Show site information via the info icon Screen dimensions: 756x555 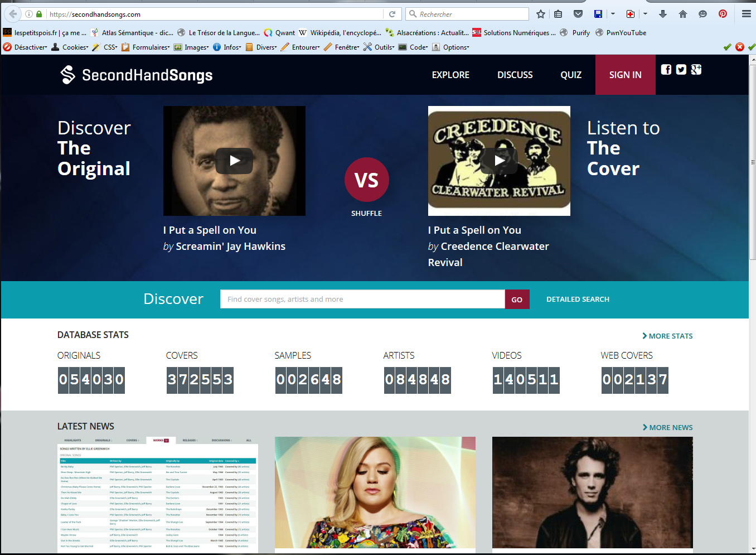click(x=29, y=14)
